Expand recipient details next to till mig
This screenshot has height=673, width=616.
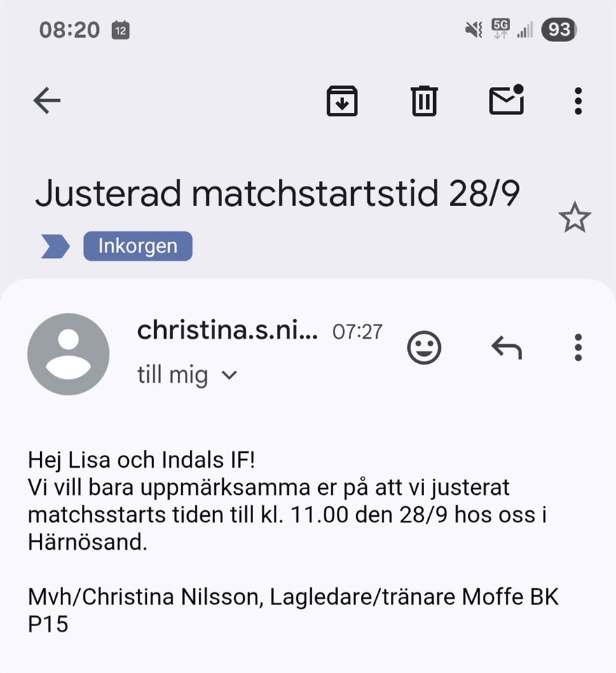[x=229, y=376]
